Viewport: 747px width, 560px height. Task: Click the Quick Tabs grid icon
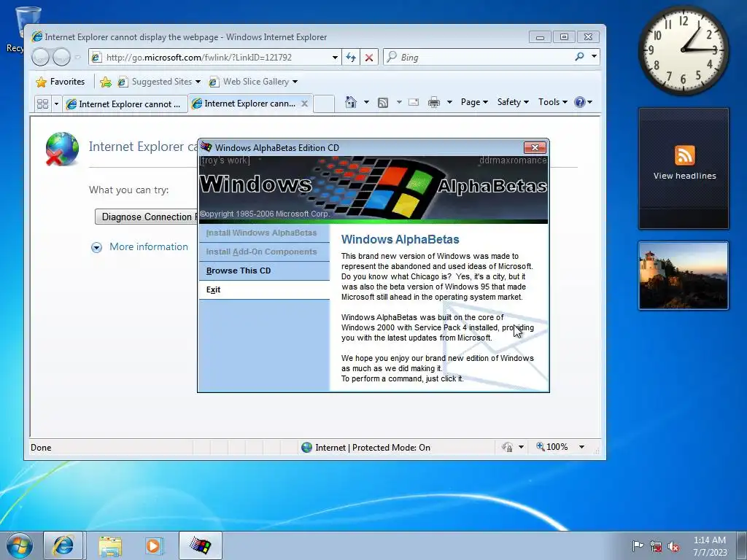42,104
